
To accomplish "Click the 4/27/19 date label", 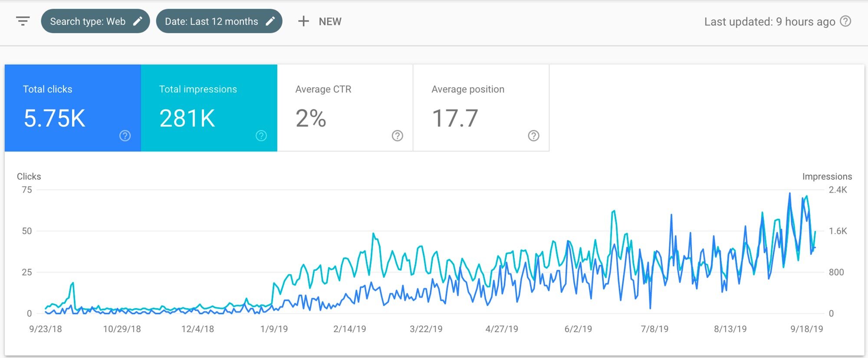I will click(x=502, y=329).
